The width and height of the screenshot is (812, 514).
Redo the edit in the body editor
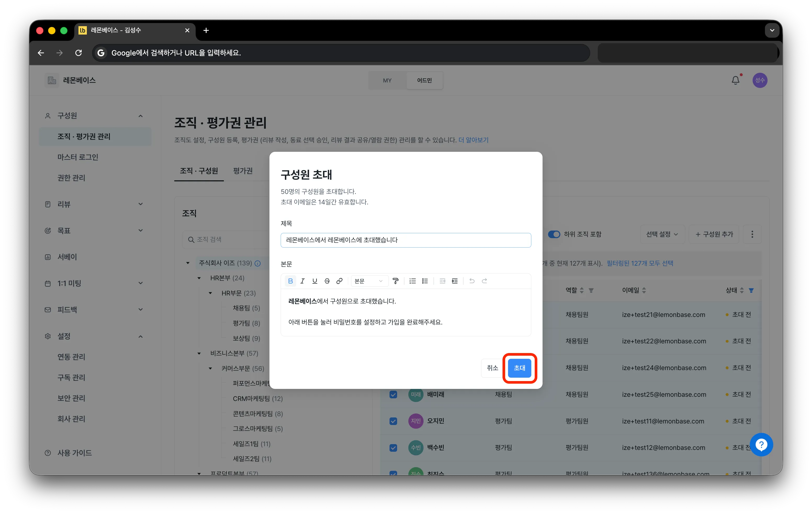[484, 281]
